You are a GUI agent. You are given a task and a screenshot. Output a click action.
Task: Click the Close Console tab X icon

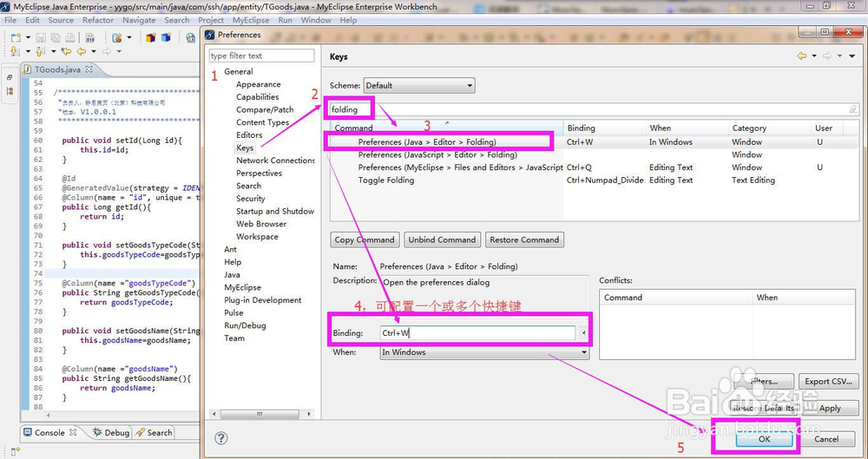[73, 432]
